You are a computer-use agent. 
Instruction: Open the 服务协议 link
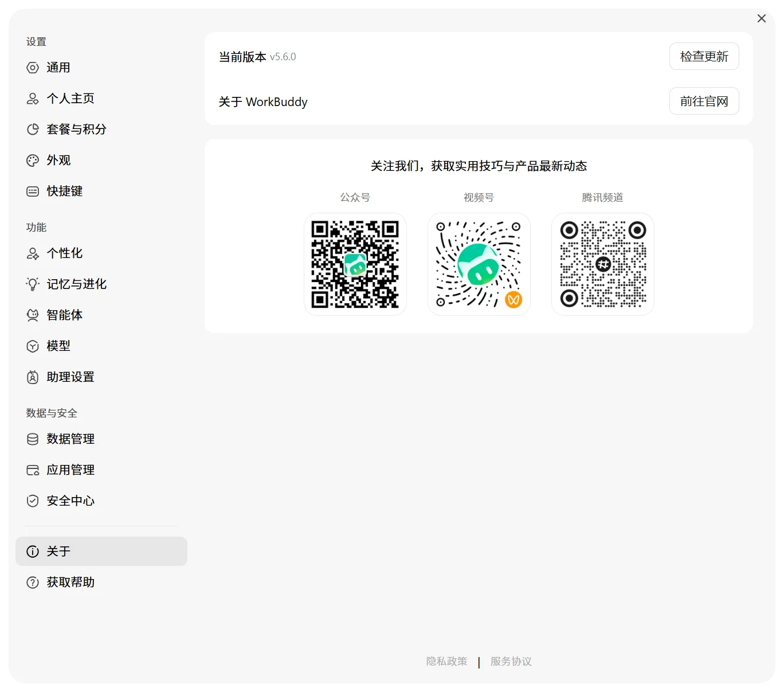pos(511,661)
